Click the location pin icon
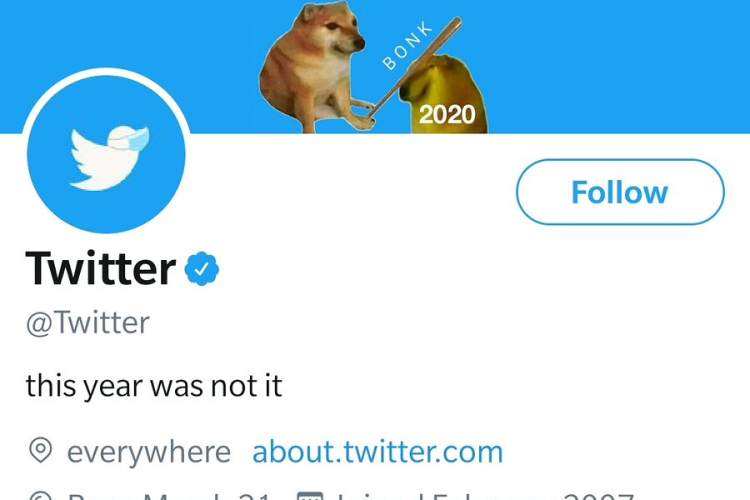This screenshot has width=750, height=500. coord(40,452)
